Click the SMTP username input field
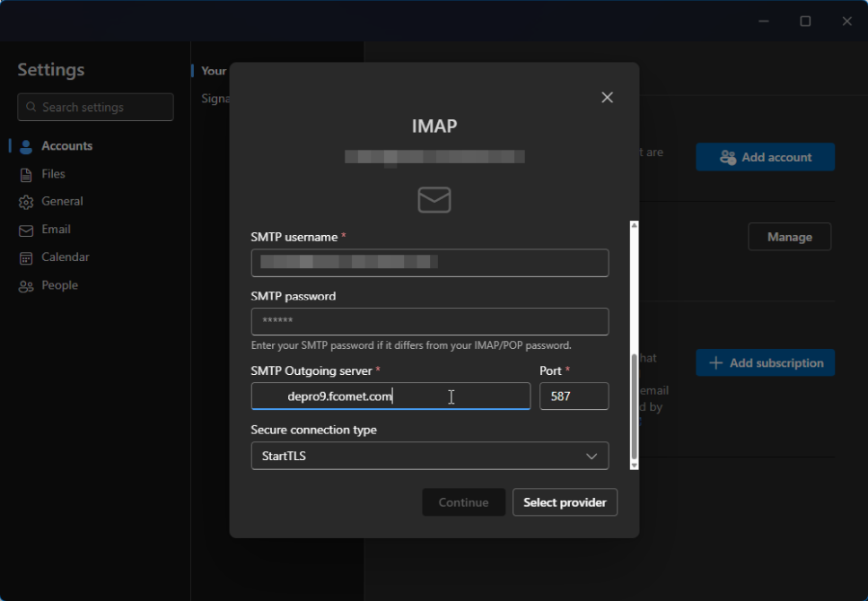Image resolution: width=868 pixels, height=601 pixels. point(430,263)
